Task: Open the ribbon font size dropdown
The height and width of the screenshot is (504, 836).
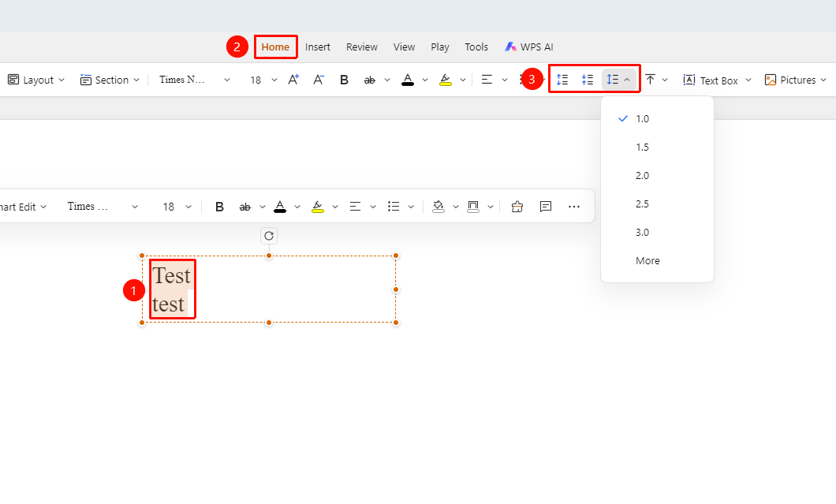Action: (x=274, y=80)
